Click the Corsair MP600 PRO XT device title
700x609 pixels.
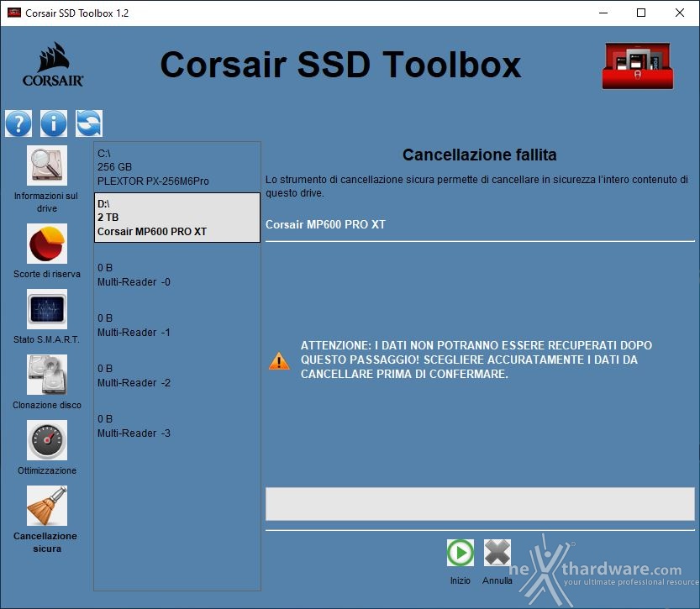(325, 224)
